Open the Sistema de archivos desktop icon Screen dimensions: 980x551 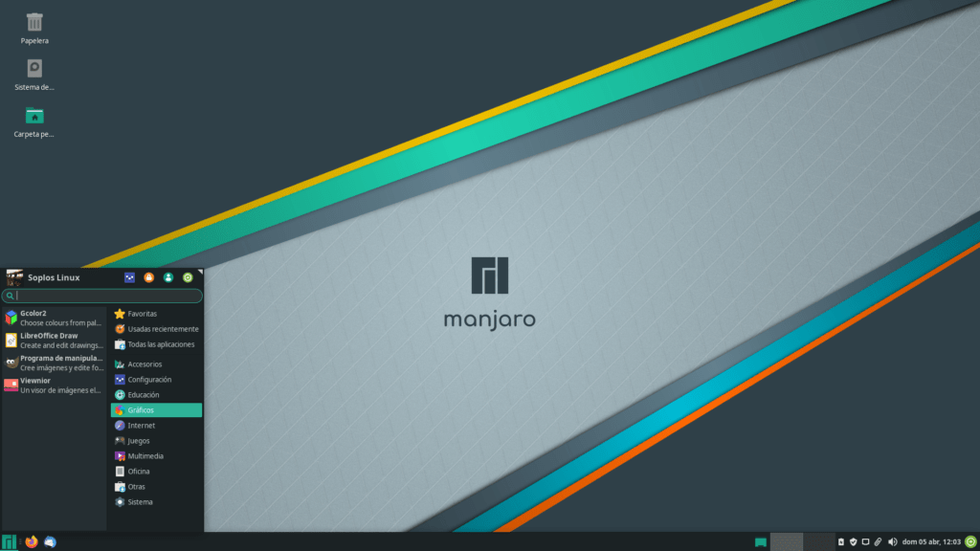point(34,75)
